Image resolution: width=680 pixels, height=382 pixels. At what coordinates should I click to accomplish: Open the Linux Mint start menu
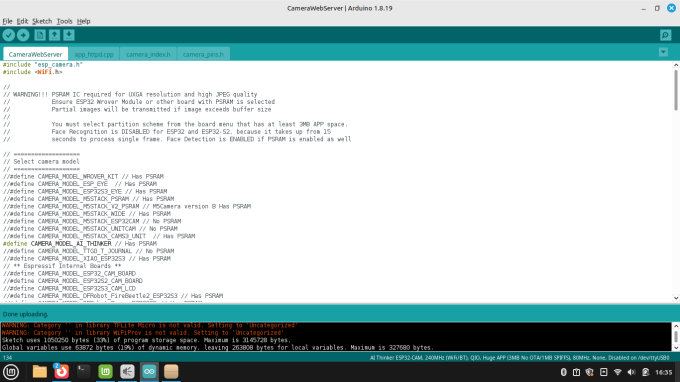coord(11,372)
